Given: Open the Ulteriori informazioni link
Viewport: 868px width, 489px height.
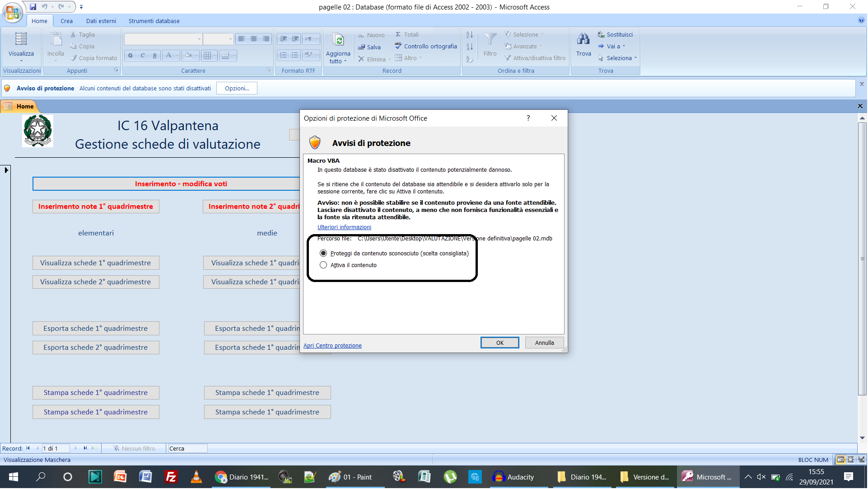Looking at the screenshot, I should click(344, 227).
